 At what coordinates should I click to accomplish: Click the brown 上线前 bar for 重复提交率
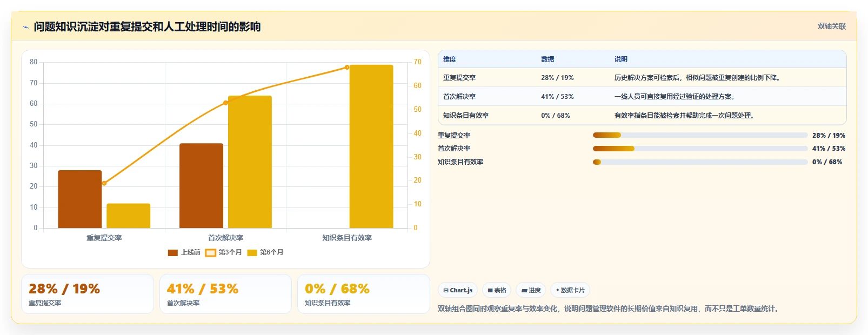pos(80,199)
